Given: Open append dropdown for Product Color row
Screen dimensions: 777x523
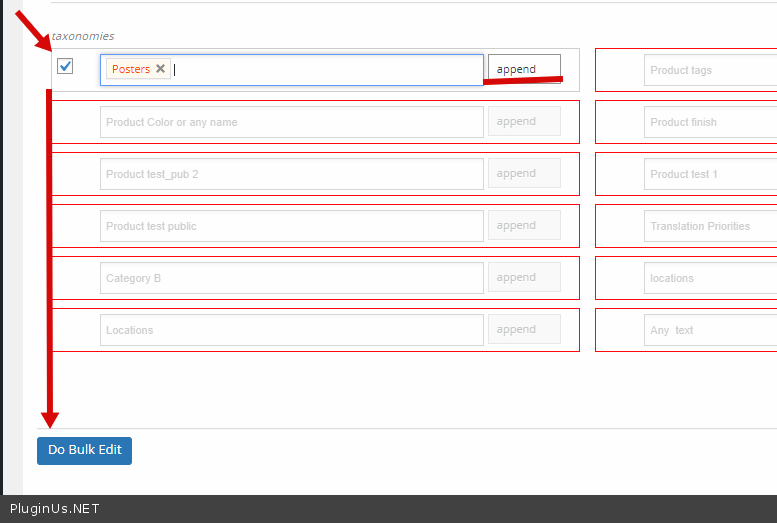Looking at the screenshot, I should [x=524, y=122].
